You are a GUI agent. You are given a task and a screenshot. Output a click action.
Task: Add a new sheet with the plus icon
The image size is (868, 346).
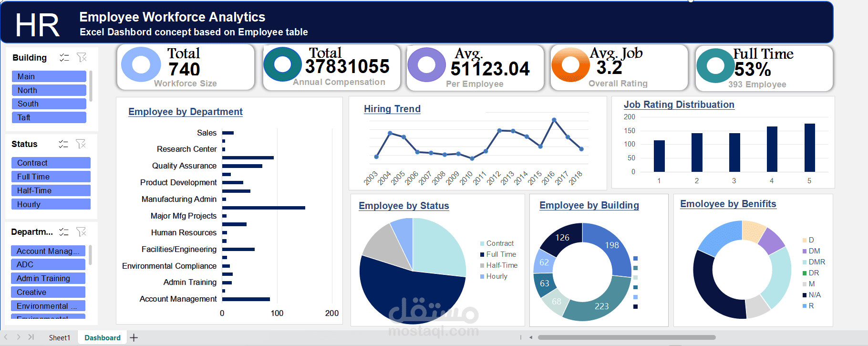coord(134,338)
